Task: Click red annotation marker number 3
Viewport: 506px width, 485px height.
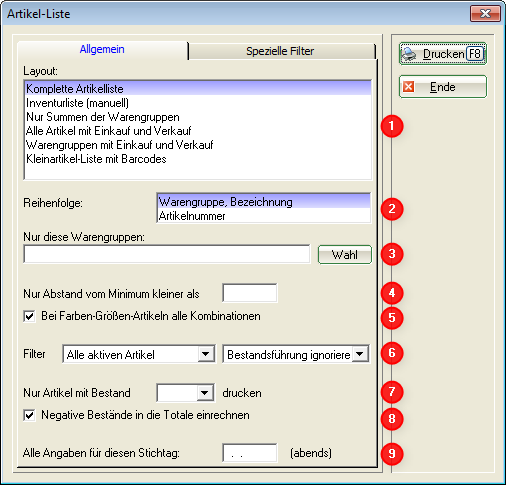Action: (392, 254)
